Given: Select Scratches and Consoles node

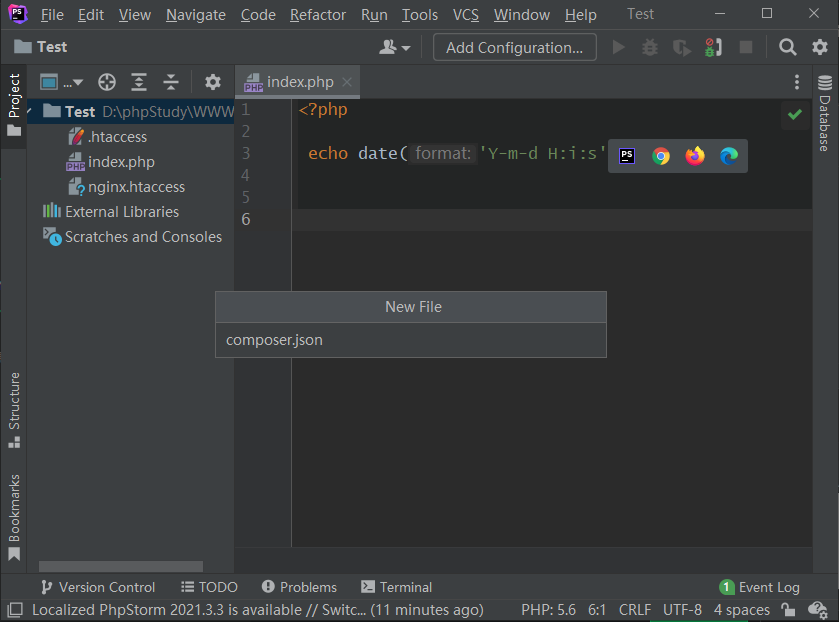Looking at the screenshot, I should [x=131, y=237].
